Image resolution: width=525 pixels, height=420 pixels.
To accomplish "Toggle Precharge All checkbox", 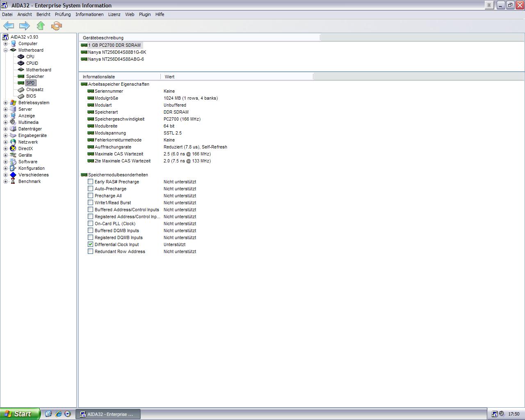I will (x=91, y=195).
